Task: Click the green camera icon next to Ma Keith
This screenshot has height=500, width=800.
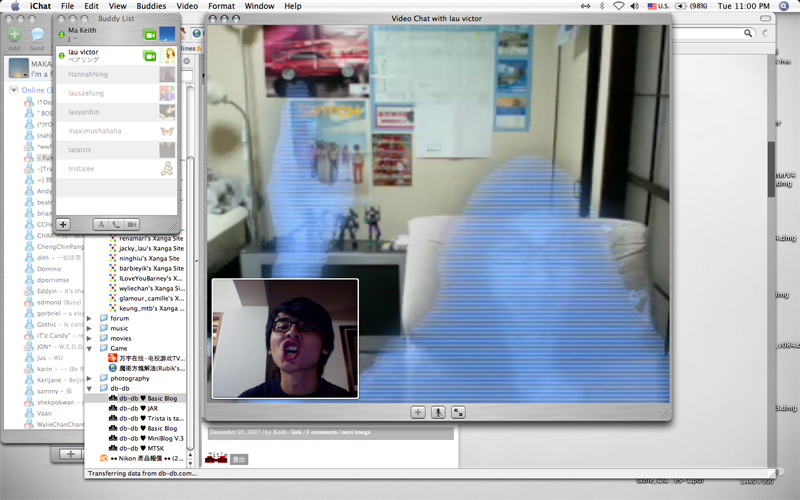Action: [x=149, y=35]
